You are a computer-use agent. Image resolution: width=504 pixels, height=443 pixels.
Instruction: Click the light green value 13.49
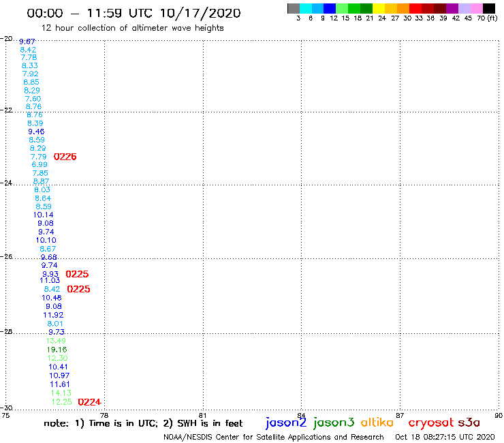pyautogui.click(x=56, y=341)
